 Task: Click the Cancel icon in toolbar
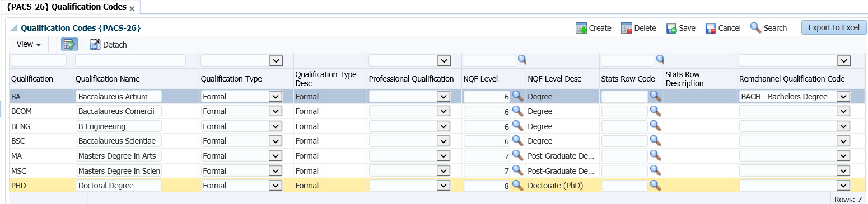[x=711, y=28]
